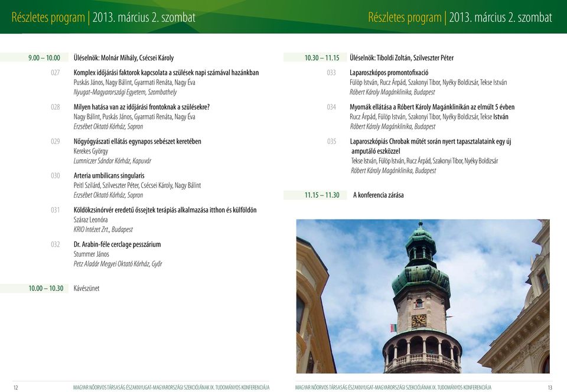The image size is (567, 392).
Task: Click 'Arteria umbilicans singularis' title
Action: [109, 175]
